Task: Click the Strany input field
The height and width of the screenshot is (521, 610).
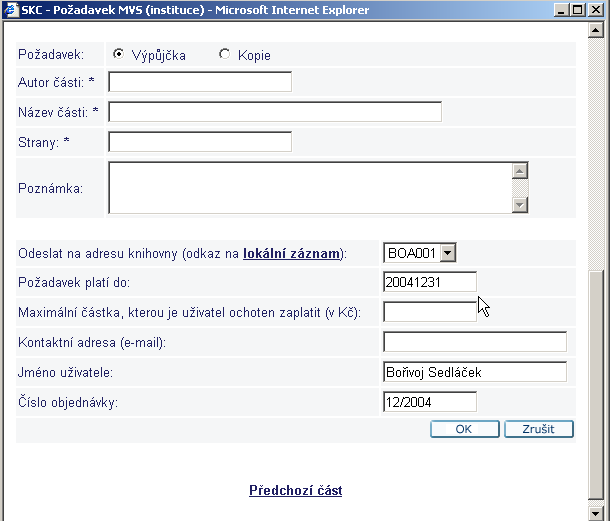Action: pos(200,142)
